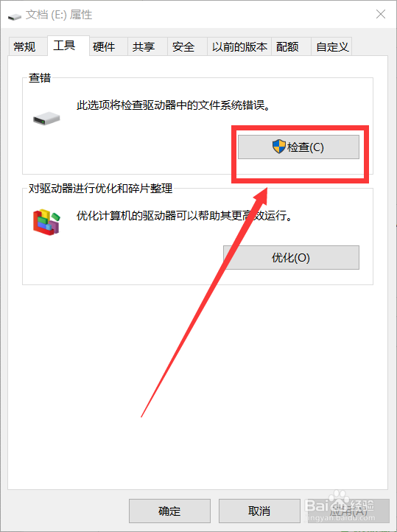Open the 自定义 tab
The image size is (397, 532).
pos(331,46)
